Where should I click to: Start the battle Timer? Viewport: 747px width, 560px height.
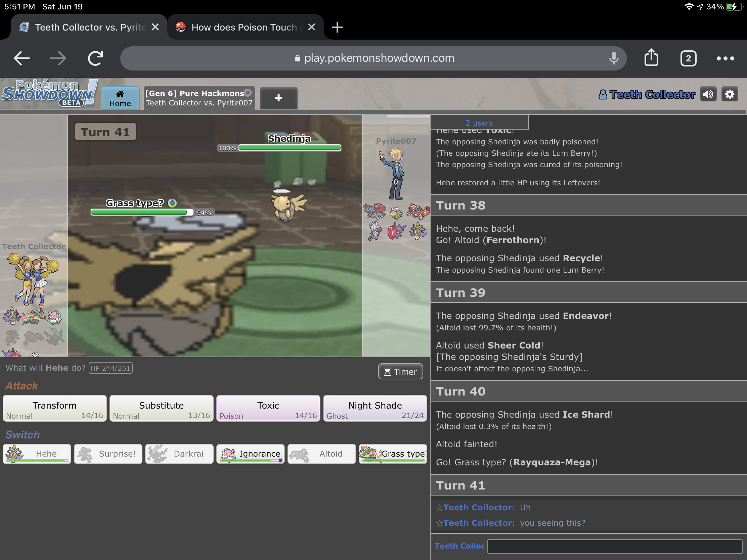click(x=400, y=372)
